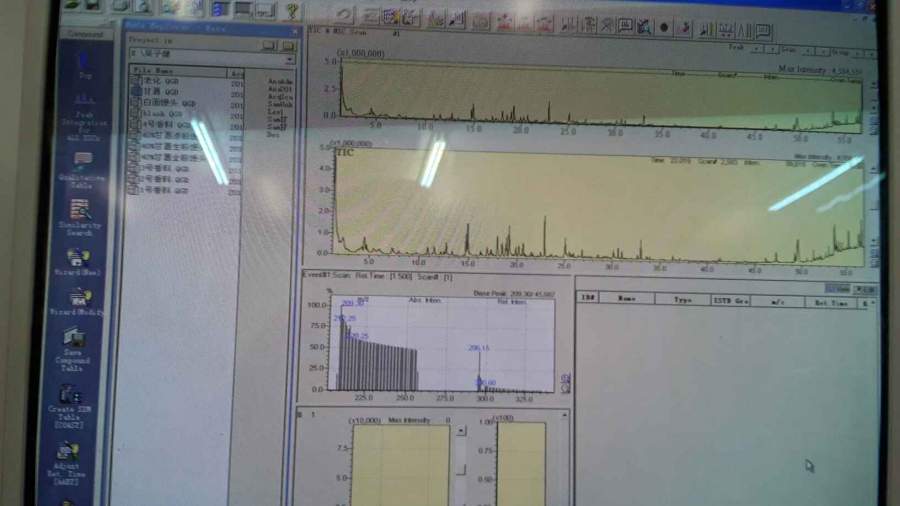The image size is (900, 506).
Task: Select the blank.qgd data file
Action: [162, 114]
